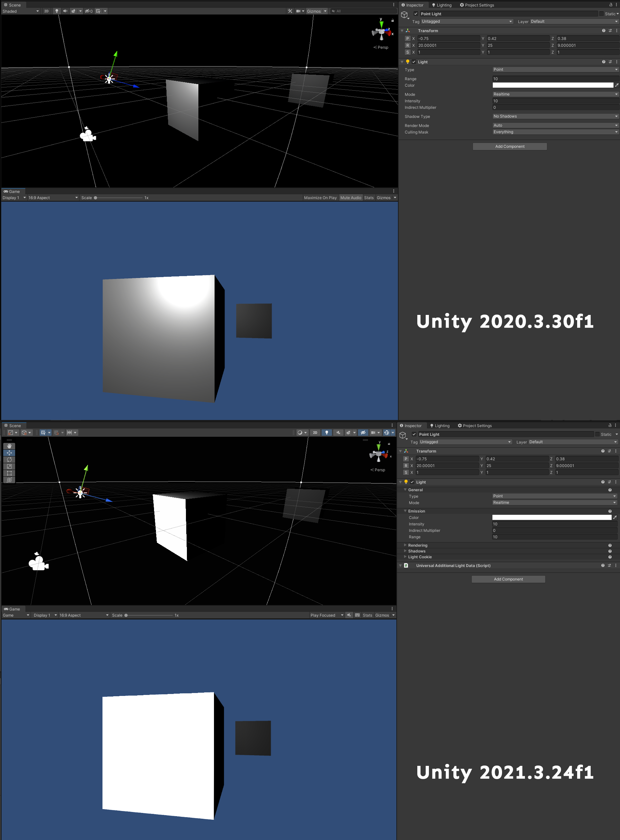620x840 pixels.
Task: Open Shadow Type dropdown showing No Shadows
Action: (555, 116)
